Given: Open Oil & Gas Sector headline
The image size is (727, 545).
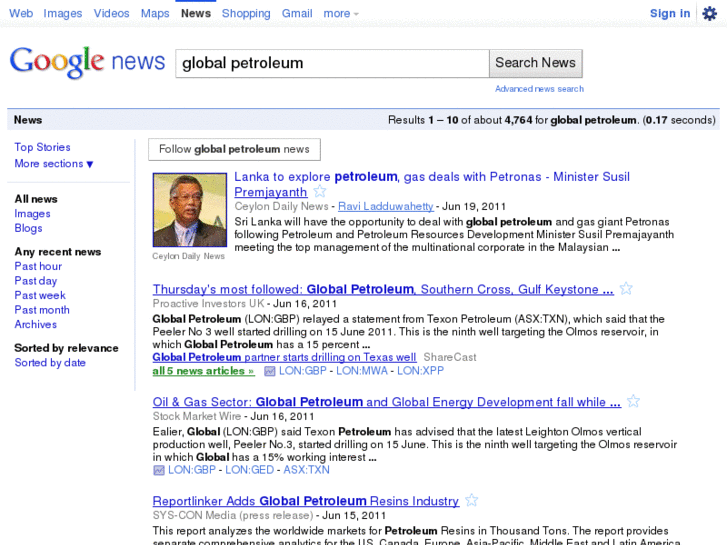Looking at the screenshot, I should click(387, 402).
